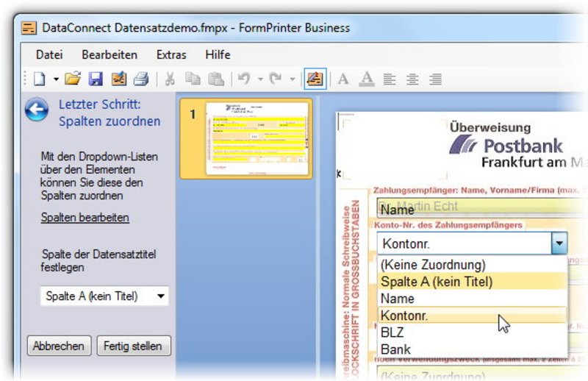Click the Letzter Schritt: Spalten zuordnen heading

pyautogui.click(x=110, y=113)
